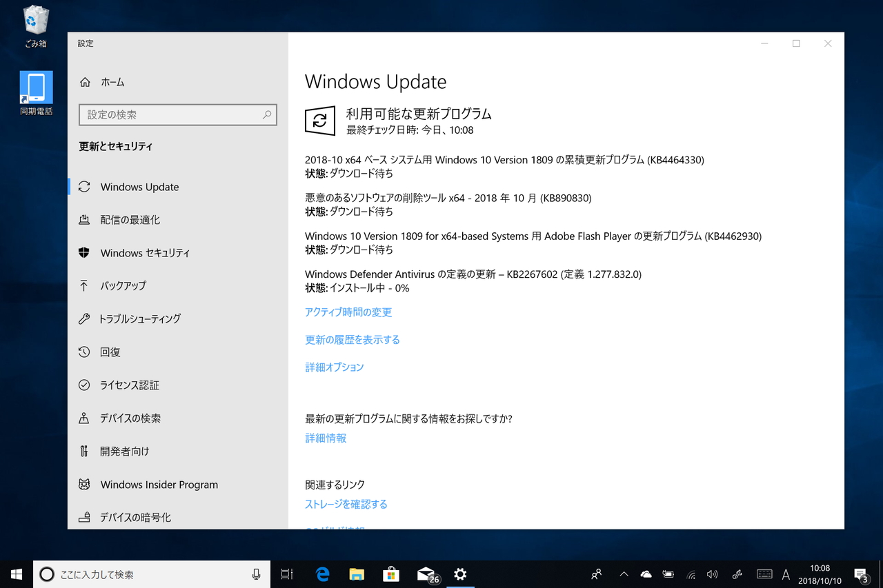The image size is (883, 588).
Task: Open the Windows Insider Program section
Action: click(x=159, y=485)
